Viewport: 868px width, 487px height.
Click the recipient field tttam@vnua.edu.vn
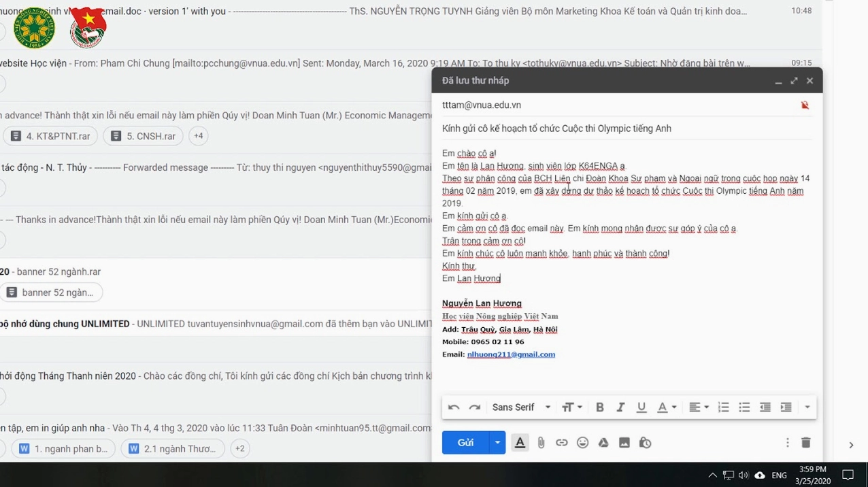click(x=482, y=105)
